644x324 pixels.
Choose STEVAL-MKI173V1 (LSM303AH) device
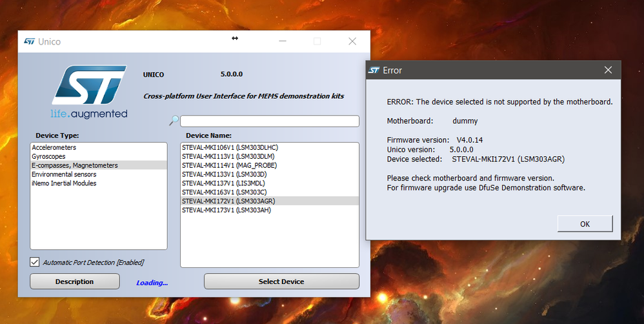270,210
